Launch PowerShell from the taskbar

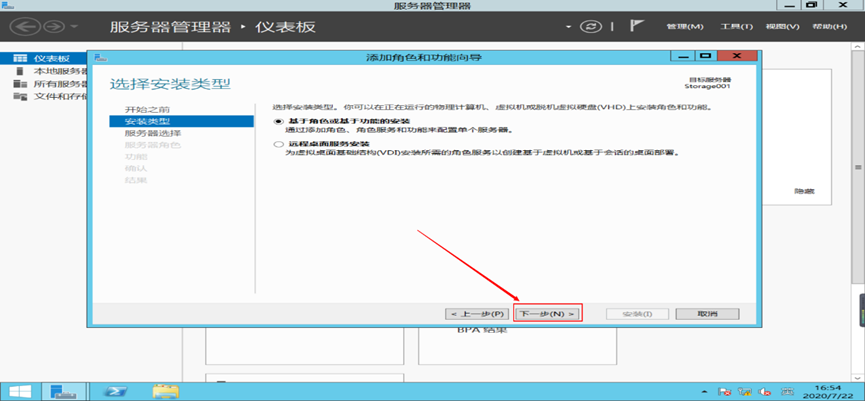[x=117, y=391]
